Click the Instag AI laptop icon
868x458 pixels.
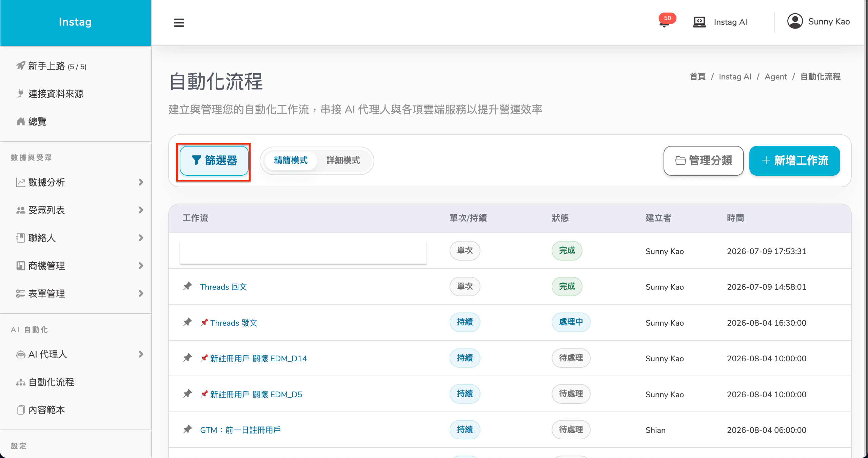coord(699,22)
